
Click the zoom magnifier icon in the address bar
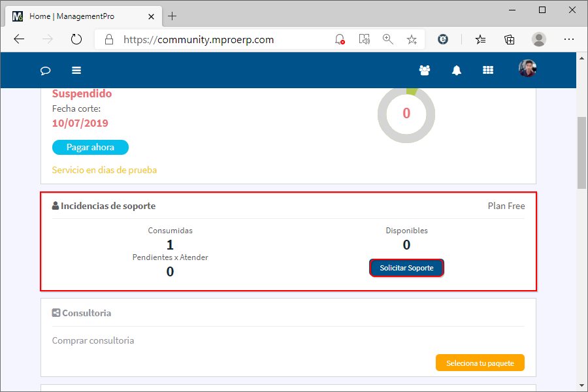[x=388, y=39]
